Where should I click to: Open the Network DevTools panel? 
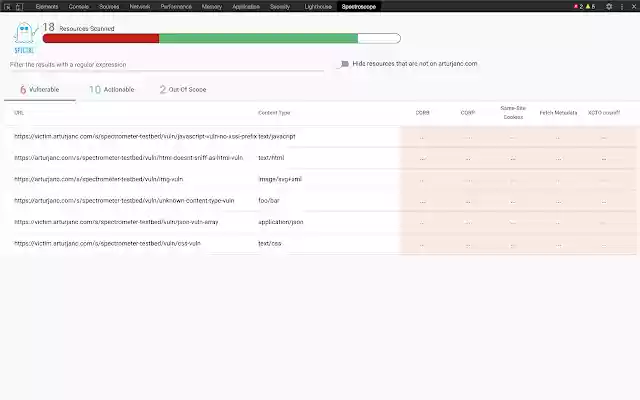coord(140,6)
